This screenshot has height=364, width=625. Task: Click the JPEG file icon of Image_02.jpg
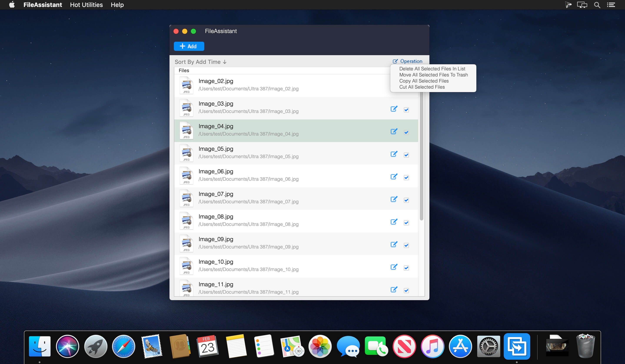186,85
